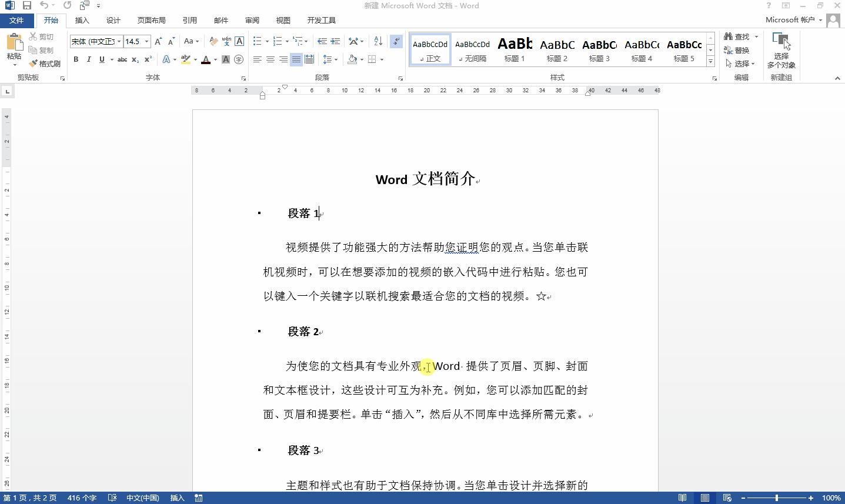
Task: Apply the 标题 1 style
Action: [x=514, y=49]
